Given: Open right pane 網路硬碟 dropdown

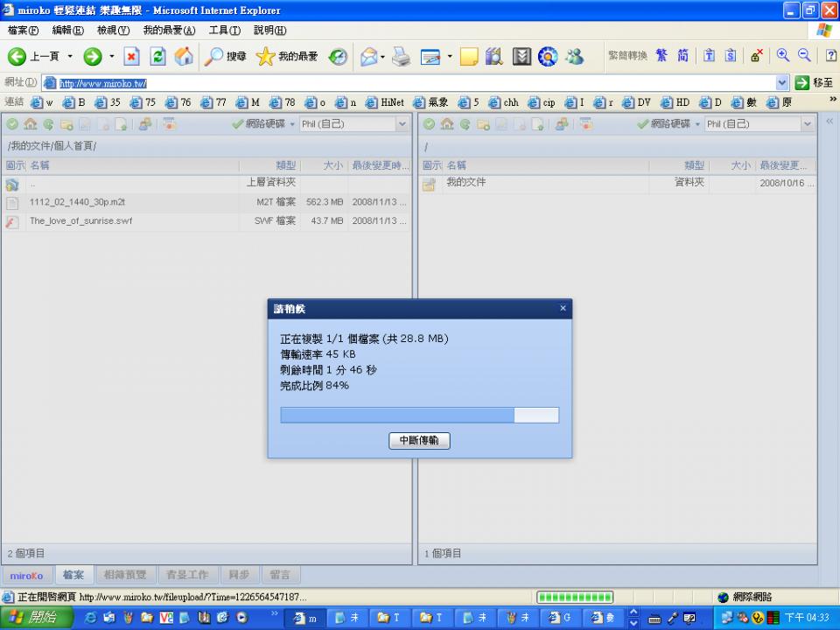Looking at the screenshot, I should (669, 124).
